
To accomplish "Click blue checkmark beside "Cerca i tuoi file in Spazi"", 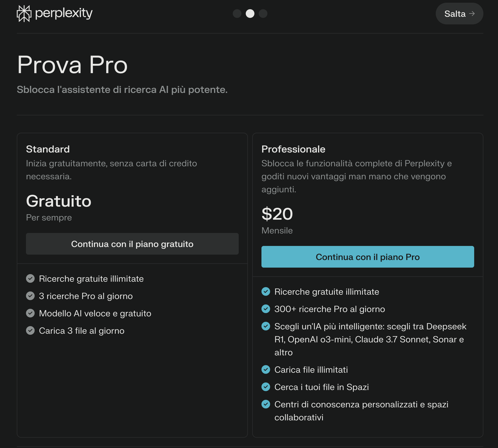I will (266, 387).
